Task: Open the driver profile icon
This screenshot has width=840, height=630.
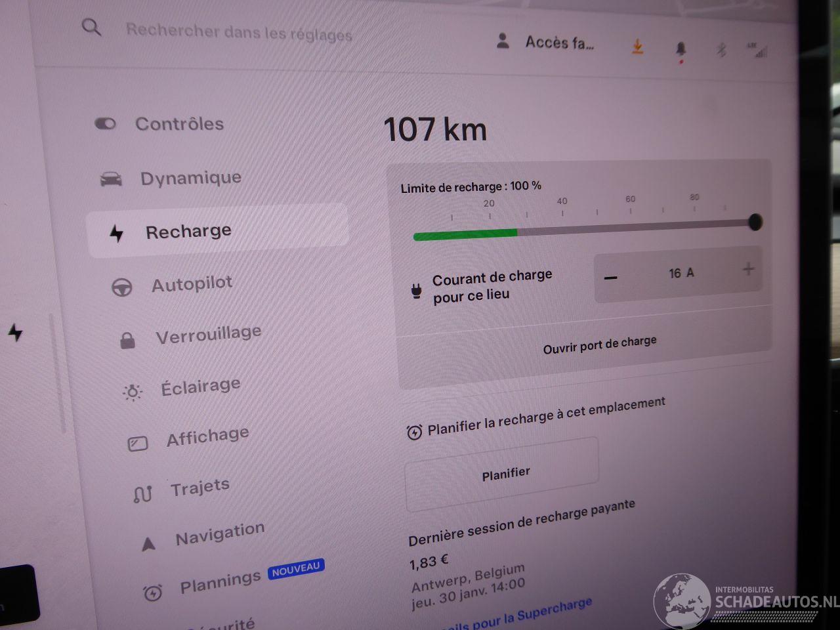Action: pos(503,41)
